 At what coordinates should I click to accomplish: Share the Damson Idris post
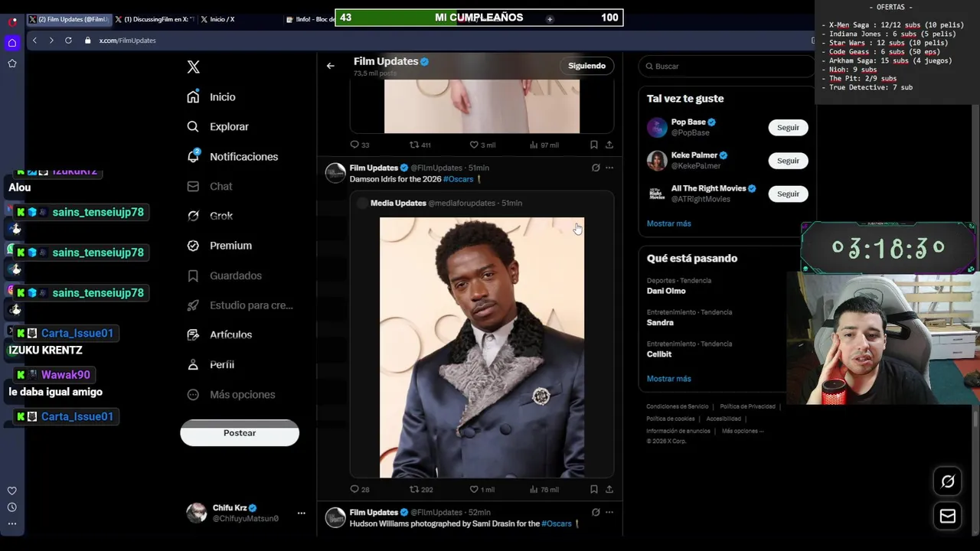tap(609, 490)
